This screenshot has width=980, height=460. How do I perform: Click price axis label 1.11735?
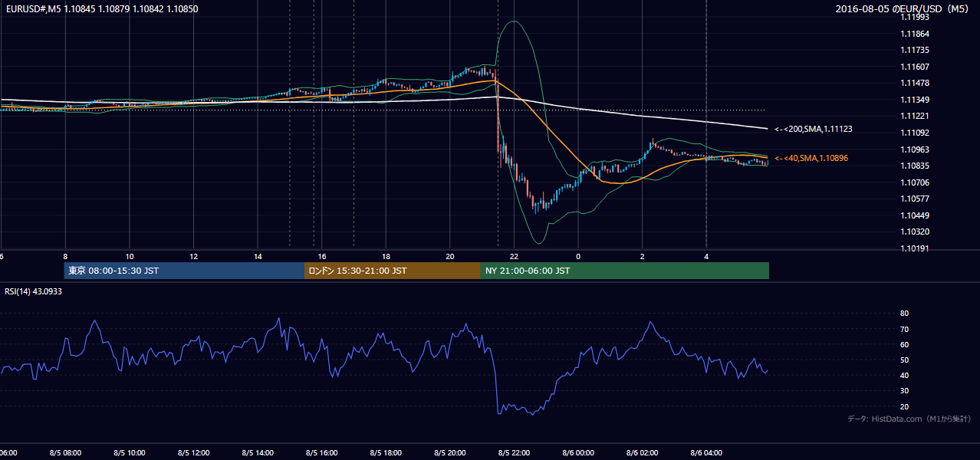[916, 51]
